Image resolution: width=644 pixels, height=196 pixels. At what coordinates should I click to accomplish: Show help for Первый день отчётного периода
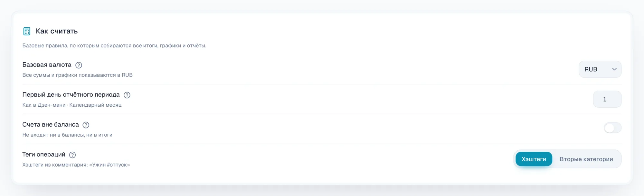click(x=127, y=95)
